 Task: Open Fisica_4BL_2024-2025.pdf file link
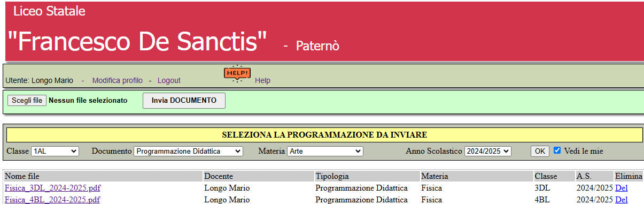point(52,200)
